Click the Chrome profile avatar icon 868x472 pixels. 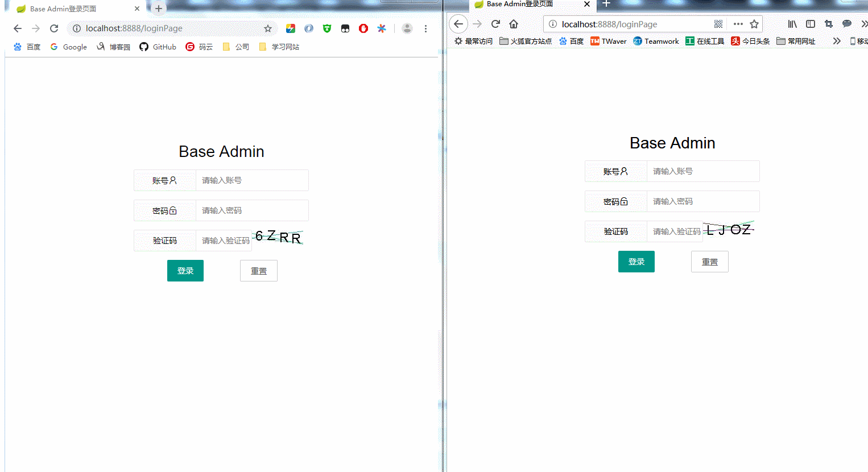pyautogui.click(x=407, y=28)
